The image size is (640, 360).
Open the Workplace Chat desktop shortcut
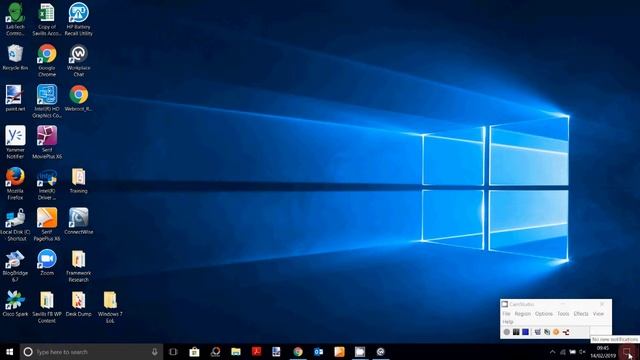tap(78, 60)
